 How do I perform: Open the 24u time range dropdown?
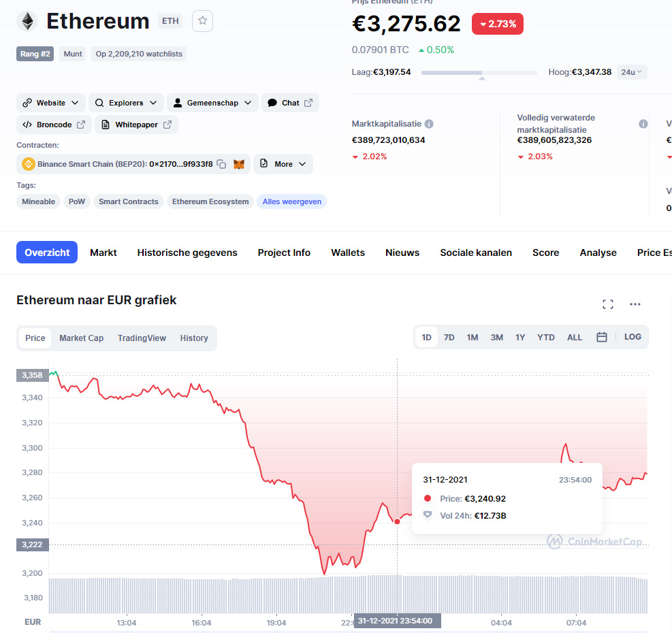click(x=631, y=72)
